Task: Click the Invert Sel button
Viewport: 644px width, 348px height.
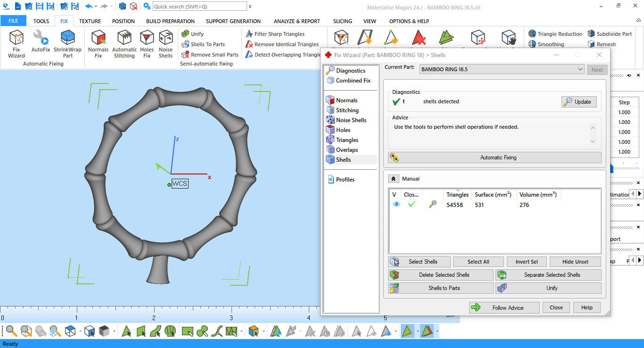Action: click(x=527, y=262)
